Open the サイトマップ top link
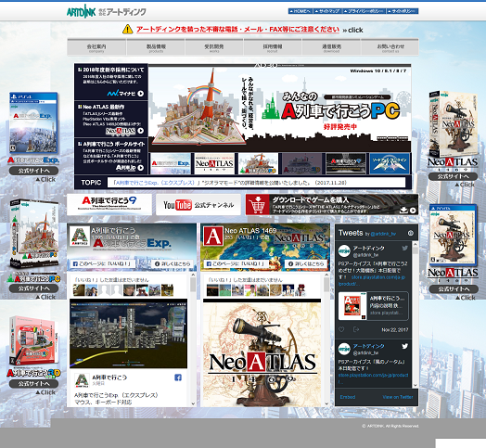 pyautogui.click(x=327, y=11)
